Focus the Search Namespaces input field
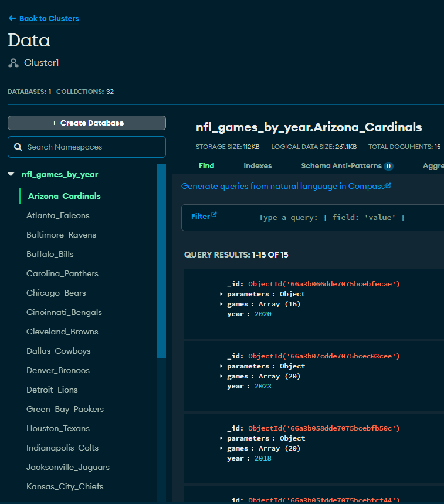Viewport: 444px width, 504px height. [x=87, y=147]
